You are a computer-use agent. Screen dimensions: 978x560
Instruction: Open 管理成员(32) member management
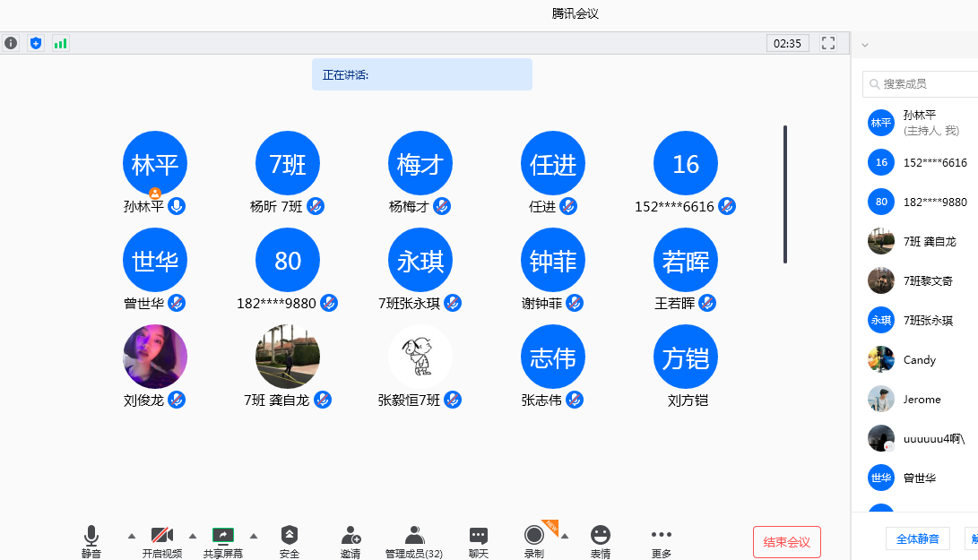click(414, 541)
